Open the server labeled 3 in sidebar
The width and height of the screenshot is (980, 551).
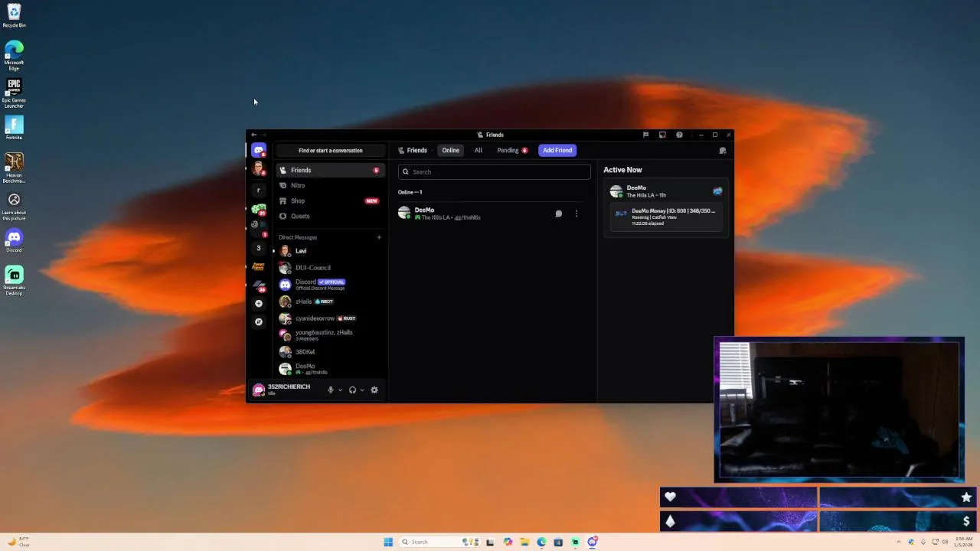259,248
